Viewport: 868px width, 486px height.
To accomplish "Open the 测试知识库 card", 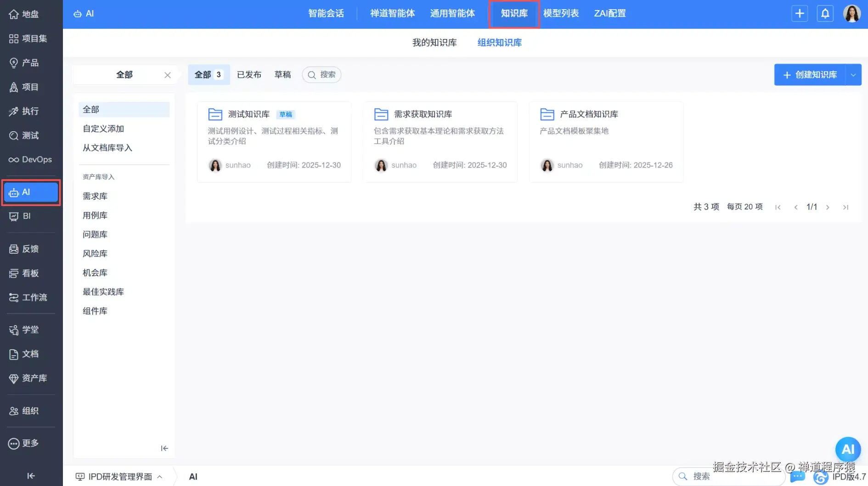I will tap(274, 142).
